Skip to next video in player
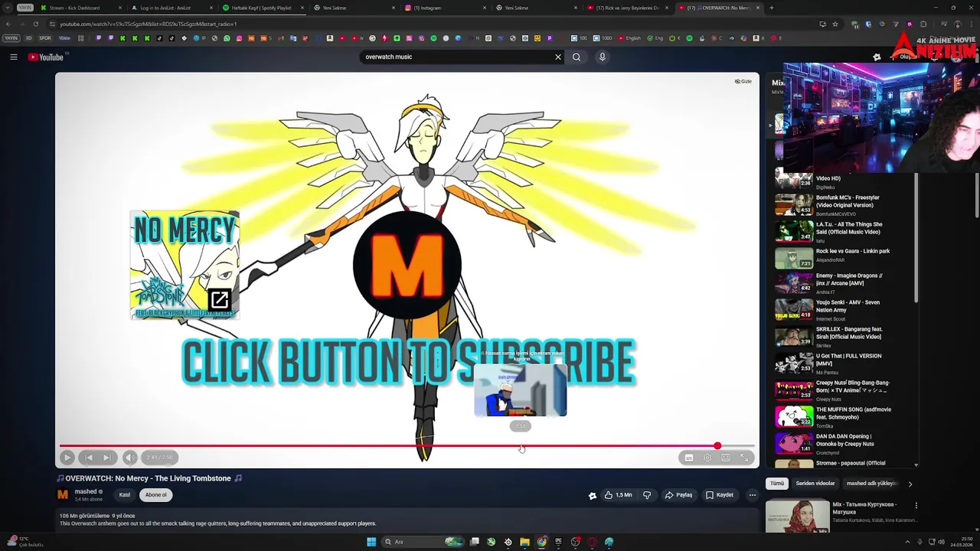Viewport: 980px width, 551px height. tap(107, 458)
